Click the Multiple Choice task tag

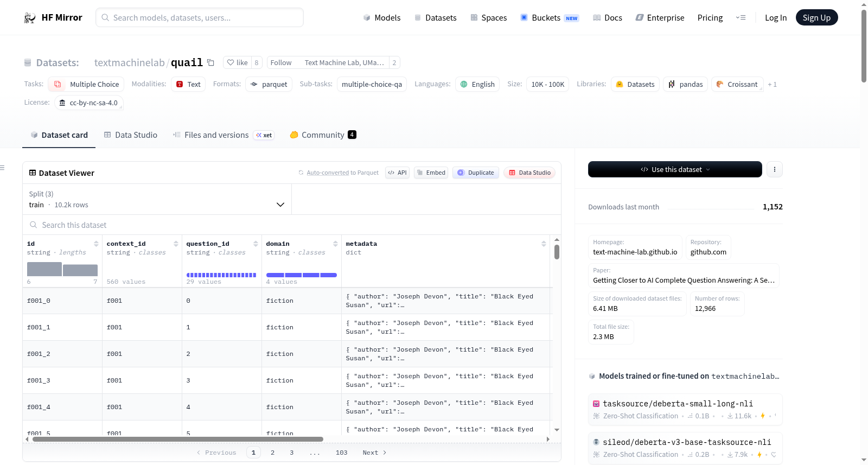point(86,84)
